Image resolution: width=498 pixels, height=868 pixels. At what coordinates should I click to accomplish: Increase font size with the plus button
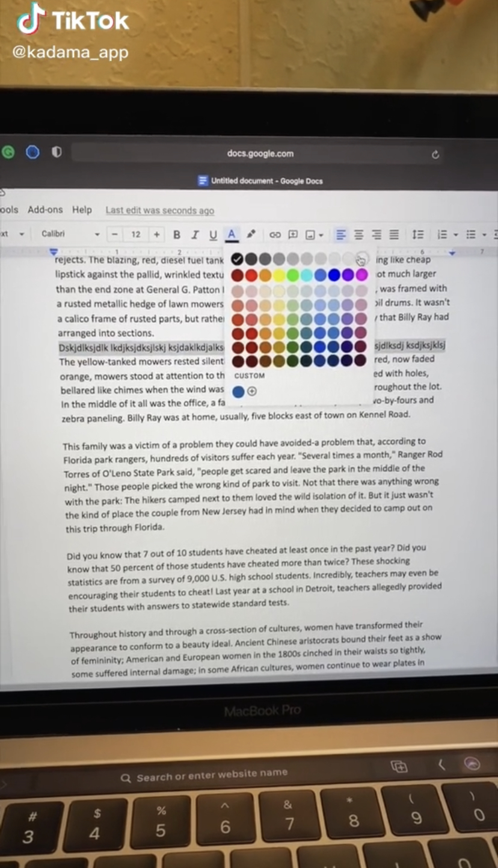[x=156, y=234]
